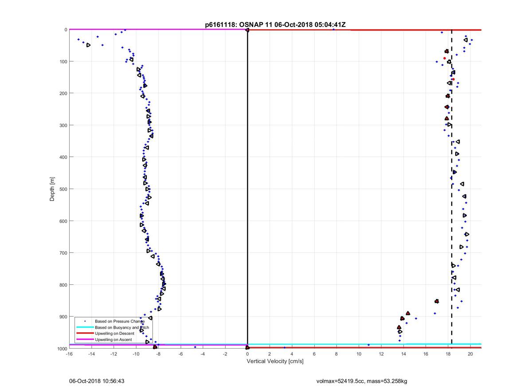Viewport: 532px width, 392px height.
Task: Click the velocity axis tick label "-16"
Action: [x=69, y=354]
